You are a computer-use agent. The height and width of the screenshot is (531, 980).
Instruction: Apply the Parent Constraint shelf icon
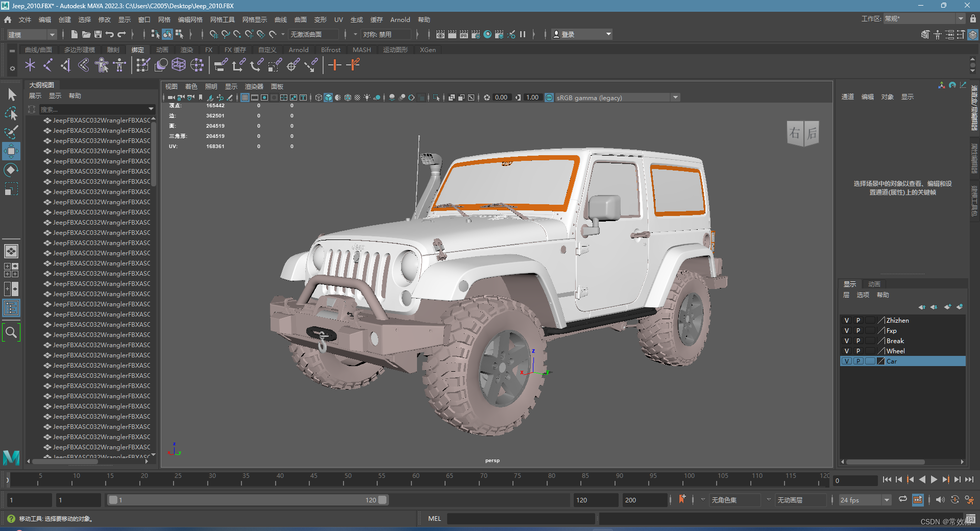tap(220, 65)
